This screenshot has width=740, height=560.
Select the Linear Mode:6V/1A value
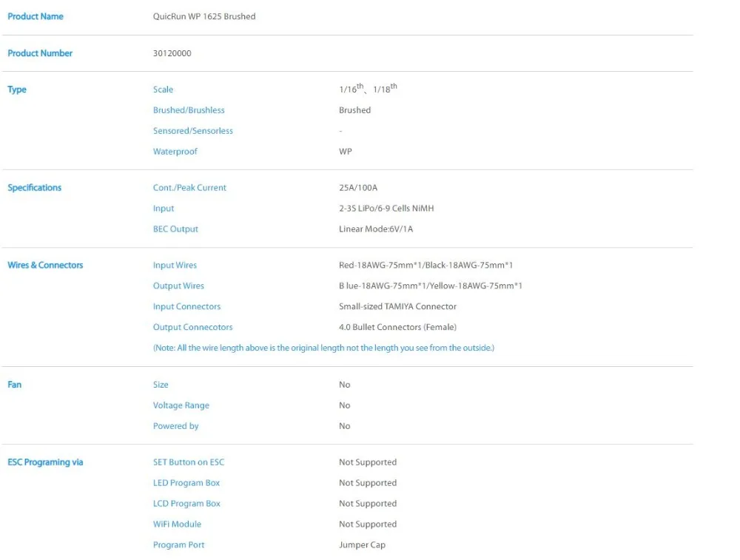click(376, 229)
